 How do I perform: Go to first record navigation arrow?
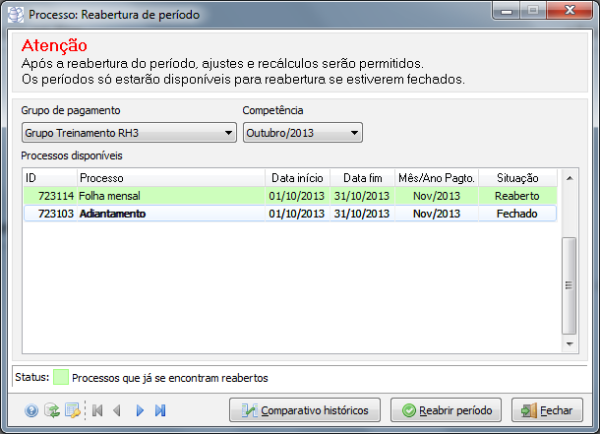98,410
